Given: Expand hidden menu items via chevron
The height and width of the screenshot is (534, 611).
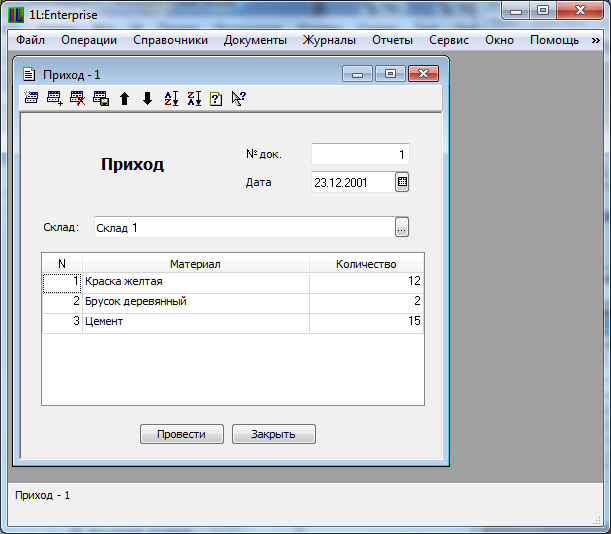Looking at the screenshot, I should 595,40.
